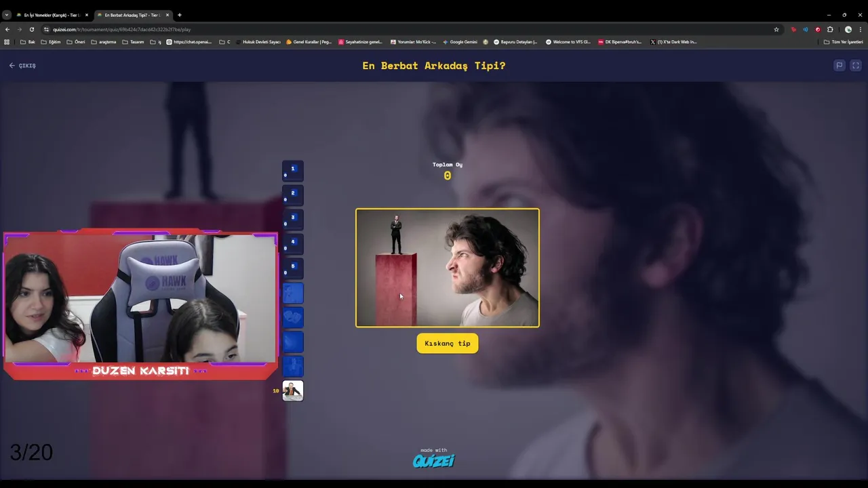868x488 pixels.
Task: Select rank slot 5 in ranking column
Action: (293, 268)
